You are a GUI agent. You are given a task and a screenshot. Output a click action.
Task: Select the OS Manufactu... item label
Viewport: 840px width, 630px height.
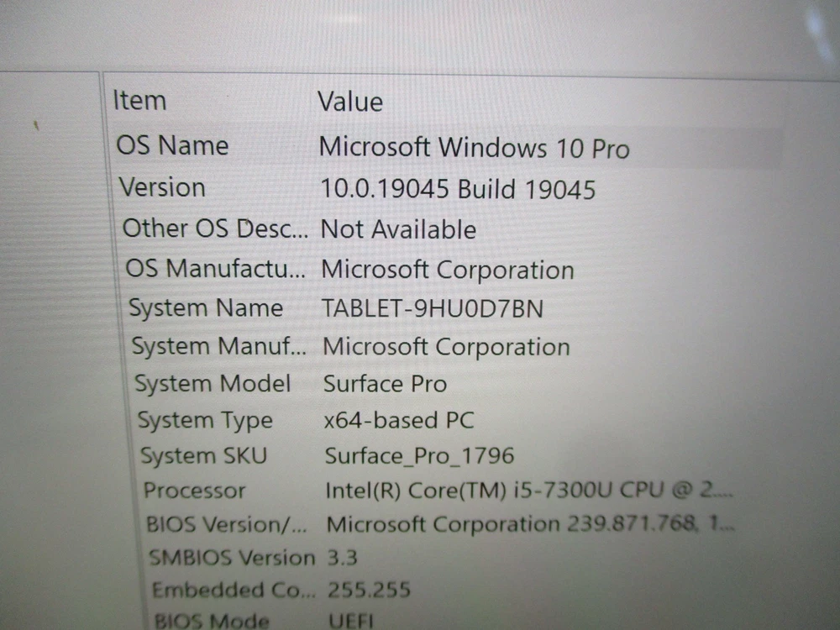coord(216,270)
